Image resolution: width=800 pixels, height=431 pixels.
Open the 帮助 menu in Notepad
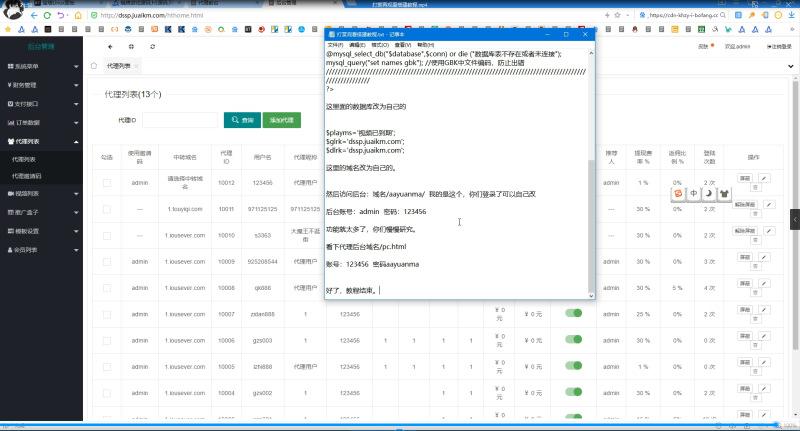(x=426, y=45)
